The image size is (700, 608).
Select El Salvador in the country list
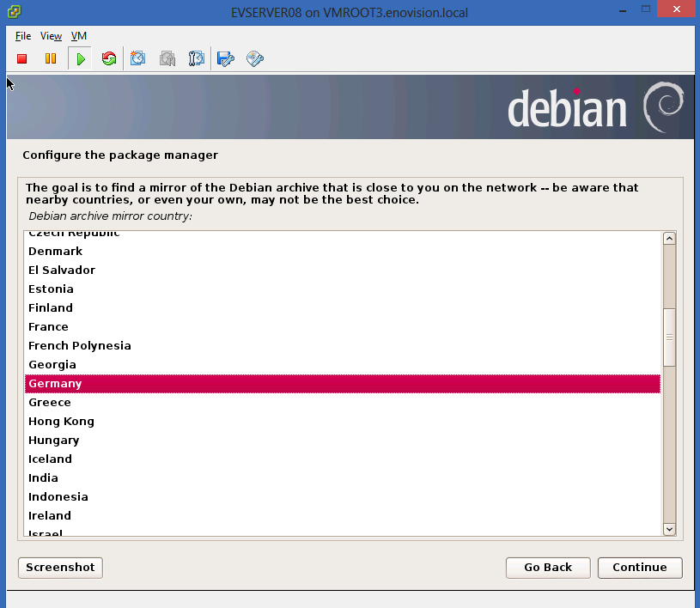click(x=343, y=270)
